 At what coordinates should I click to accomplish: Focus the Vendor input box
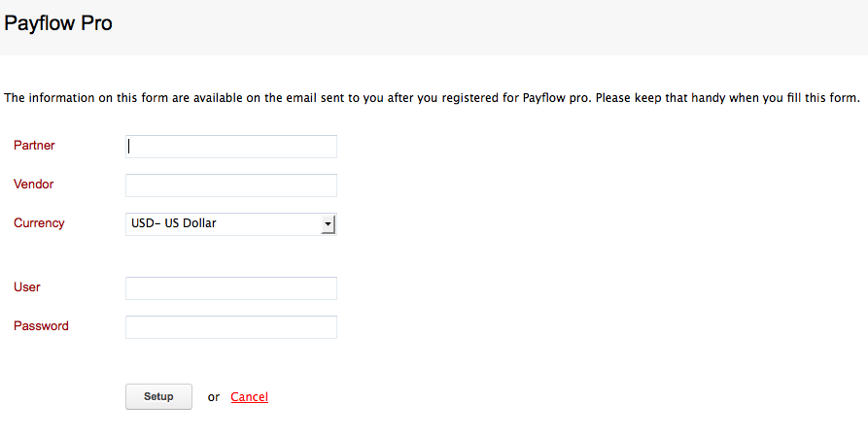(231, 185)
